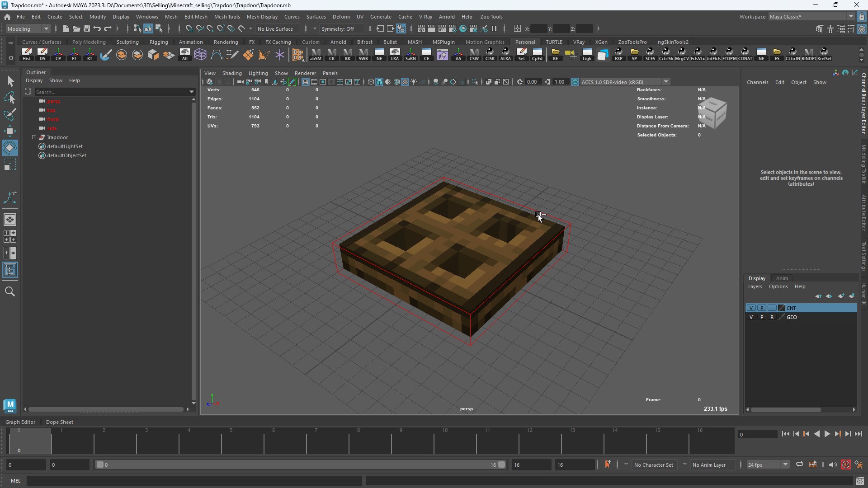Step forward one key button
This screenshot has width=868, height=488.
pyautogui.click(x=838, y=434)
